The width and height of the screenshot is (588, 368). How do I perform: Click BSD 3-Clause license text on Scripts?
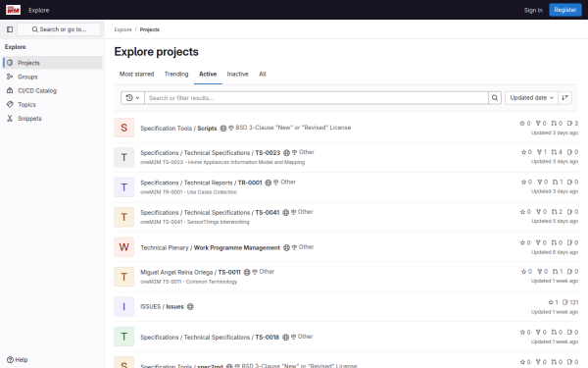[x=293, y=128]
